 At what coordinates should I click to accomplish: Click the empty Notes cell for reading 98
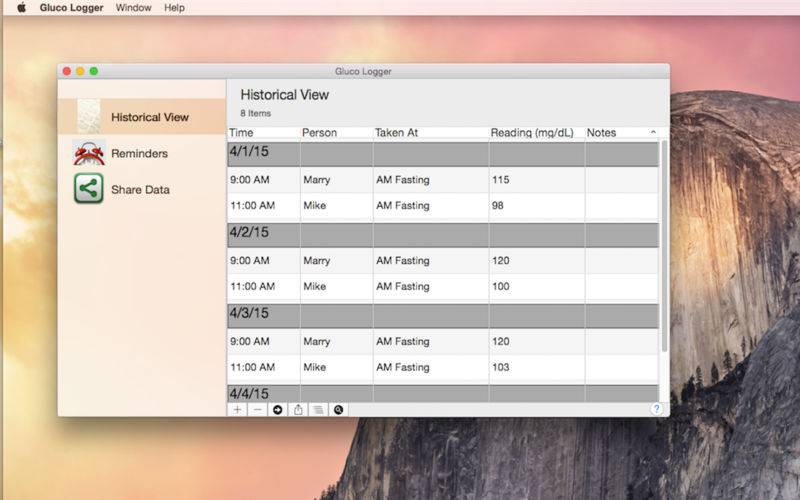621,206
